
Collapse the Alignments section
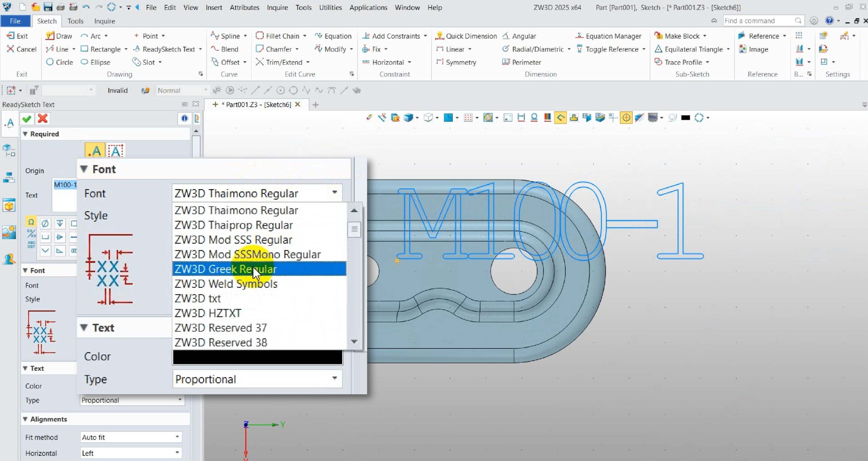click(x=25, y=419)
